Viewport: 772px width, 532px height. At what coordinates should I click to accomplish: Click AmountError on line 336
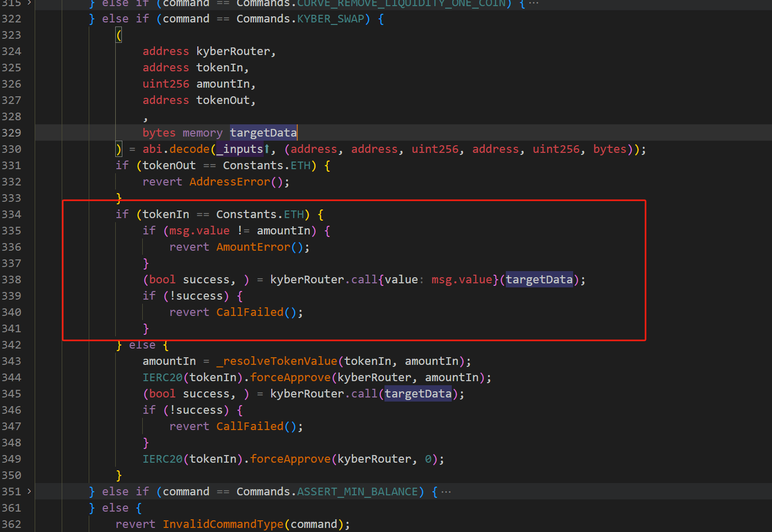(x=253, y=247)
